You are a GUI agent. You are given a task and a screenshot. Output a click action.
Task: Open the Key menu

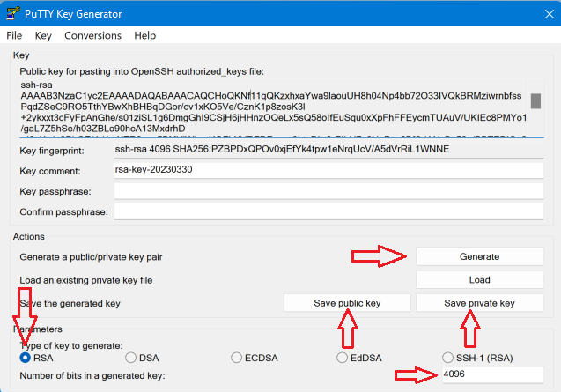coord(43,36)
